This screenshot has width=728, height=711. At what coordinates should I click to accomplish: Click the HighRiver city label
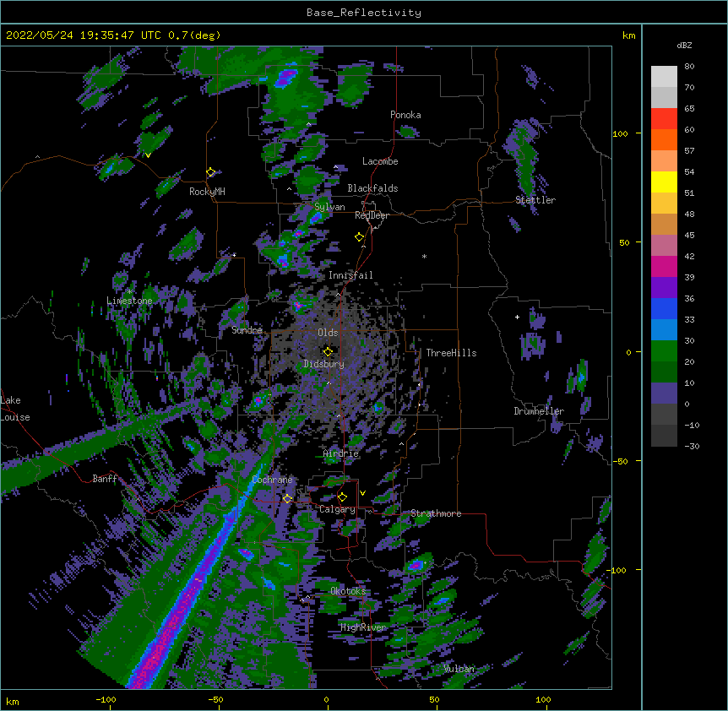pos(363,627)
